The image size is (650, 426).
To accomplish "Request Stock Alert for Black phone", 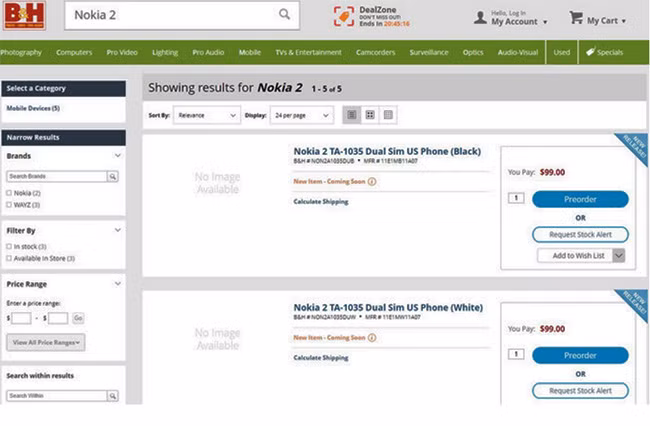I will pyautogui.click(x=580, y=234).
